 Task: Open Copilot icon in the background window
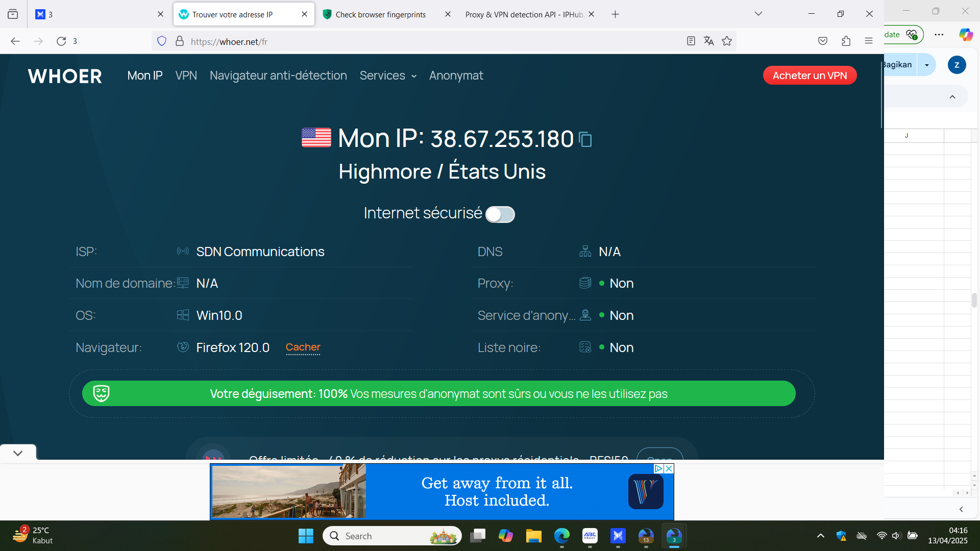[x=966, y=35]
